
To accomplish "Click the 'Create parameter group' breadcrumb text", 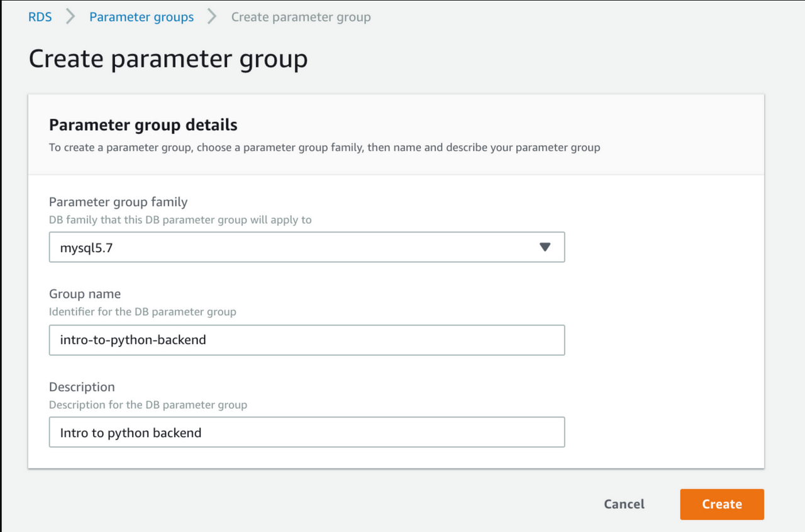I will point(301,17).
